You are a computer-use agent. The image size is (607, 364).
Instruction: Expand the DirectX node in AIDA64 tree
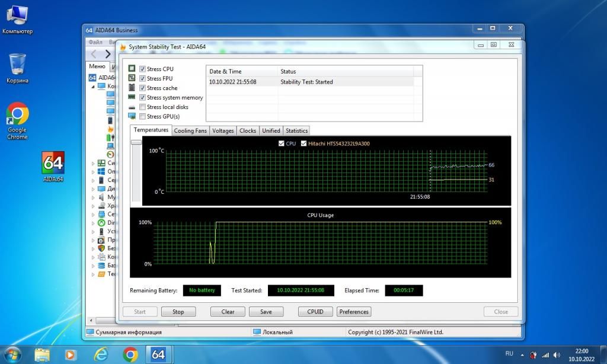[x=93, y=223]
